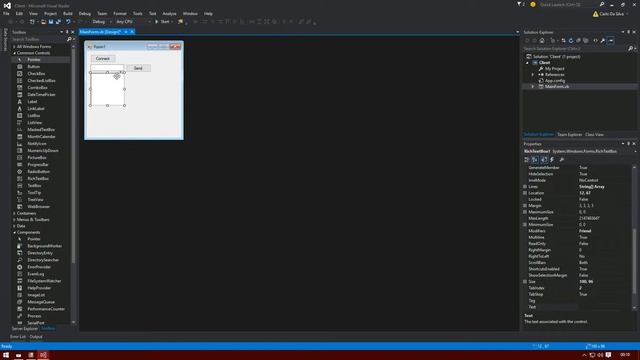Expand the MainForm.vb node
Screen dimensions: 640x360
coord(533,87)
